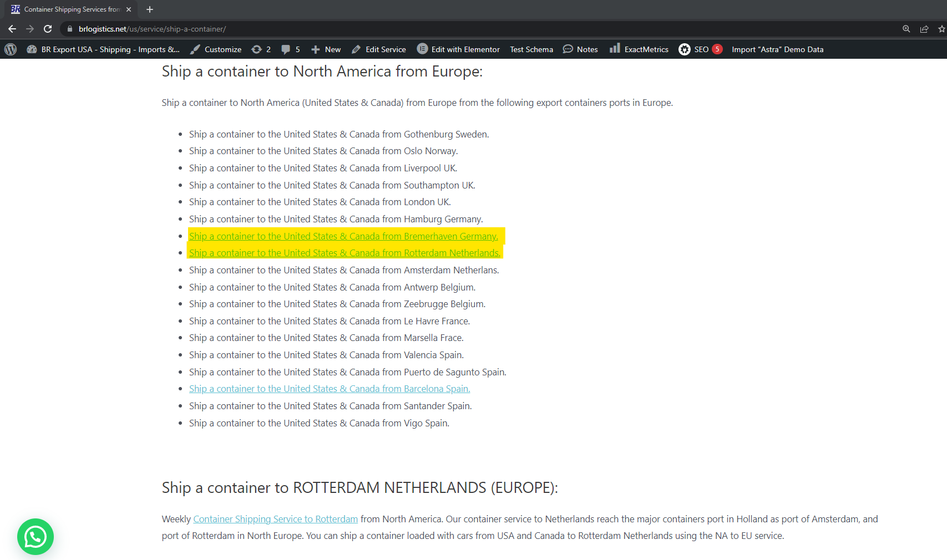
Task: Click the browser address bar URL
Action: [x=152, y=29]
